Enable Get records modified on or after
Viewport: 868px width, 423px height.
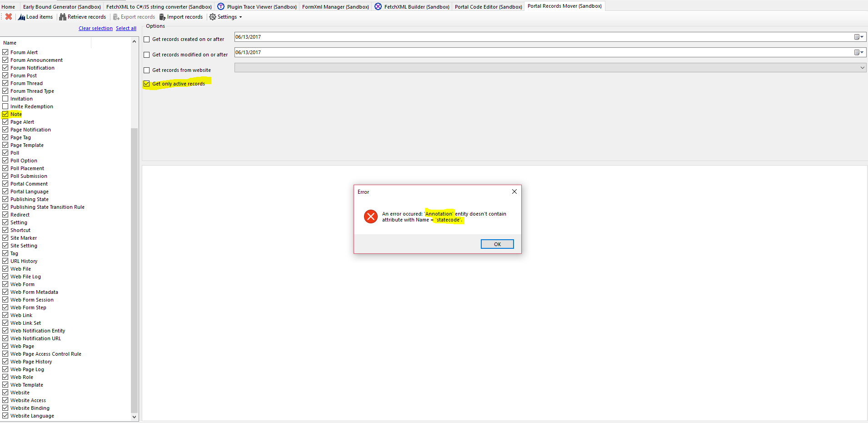[x=147, y=55]
